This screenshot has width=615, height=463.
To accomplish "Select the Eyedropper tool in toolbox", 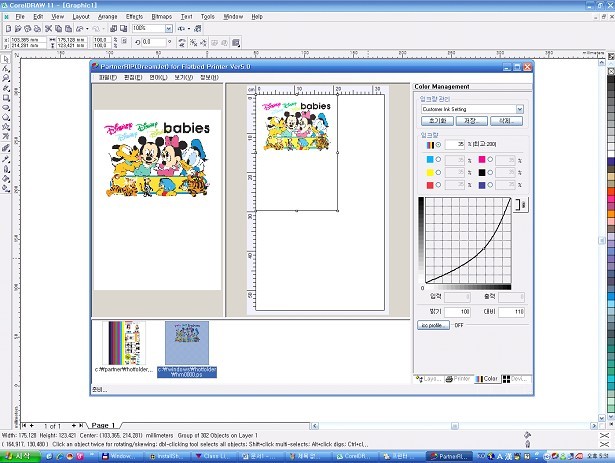I will [5, 159].
